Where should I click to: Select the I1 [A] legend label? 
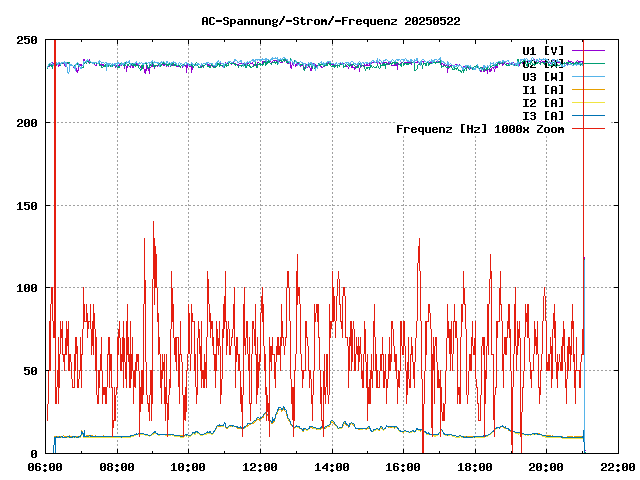[543, 89]
